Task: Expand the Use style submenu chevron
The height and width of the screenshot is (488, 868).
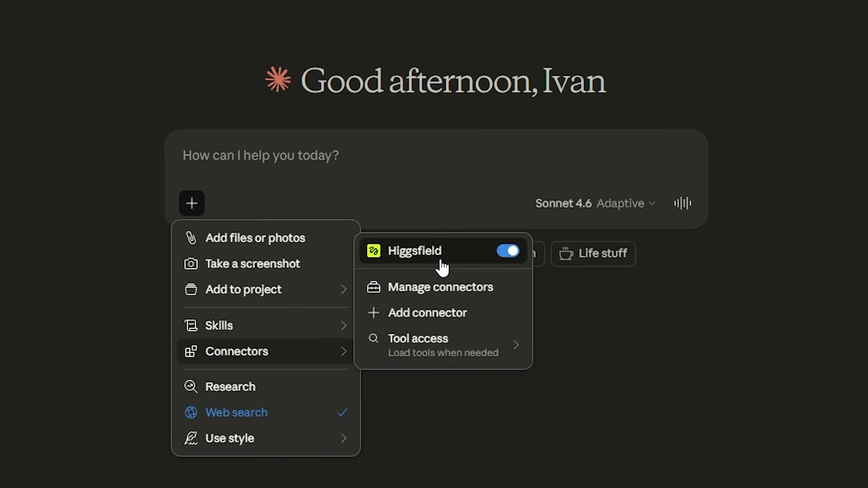Action: [x=344, y=438]
